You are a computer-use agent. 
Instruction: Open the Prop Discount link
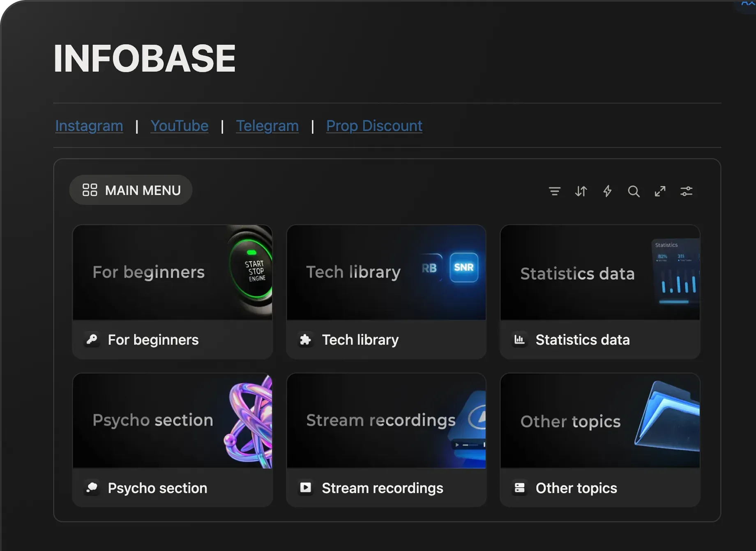(374, 126)
